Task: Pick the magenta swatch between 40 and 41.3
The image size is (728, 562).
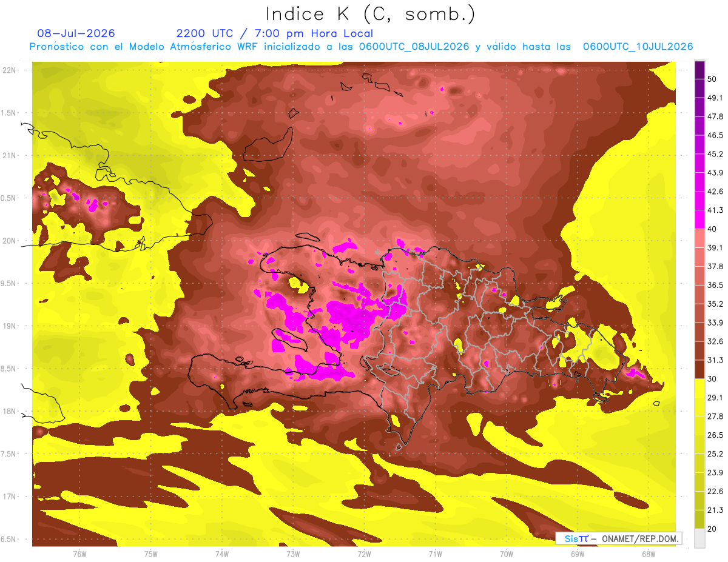Action: point(699,219)
